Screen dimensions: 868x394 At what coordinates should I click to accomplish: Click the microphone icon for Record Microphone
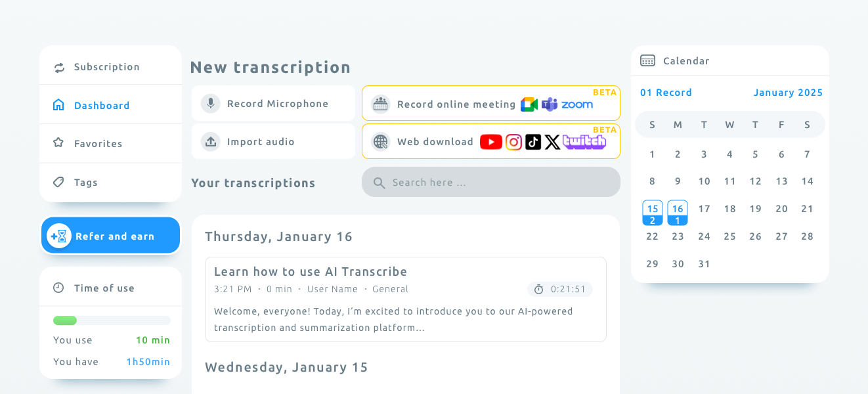[210, 104]
